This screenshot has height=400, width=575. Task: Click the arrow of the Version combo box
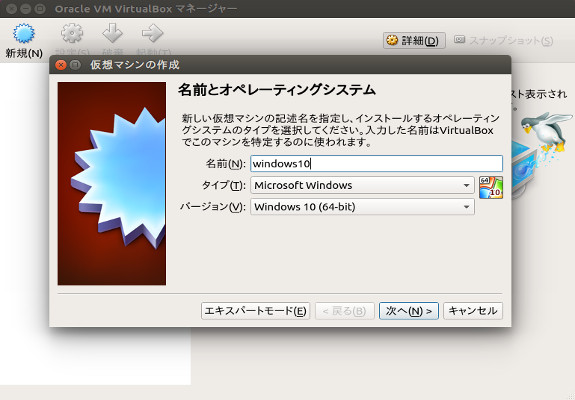click(x=466, y=207)
